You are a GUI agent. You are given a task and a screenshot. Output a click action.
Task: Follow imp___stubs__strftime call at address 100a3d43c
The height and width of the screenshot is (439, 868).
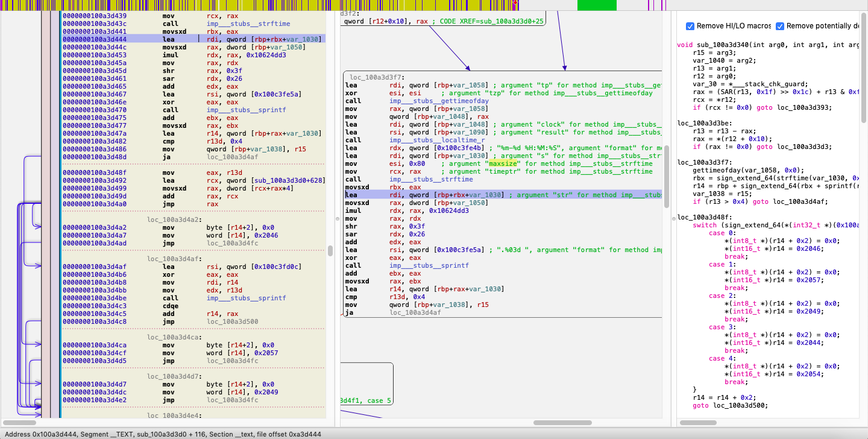pos(248,24)
